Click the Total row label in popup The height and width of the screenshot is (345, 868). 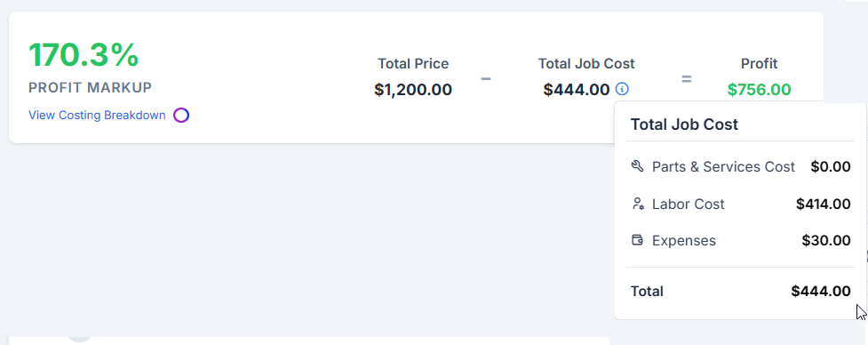click(x=647, y=292)
